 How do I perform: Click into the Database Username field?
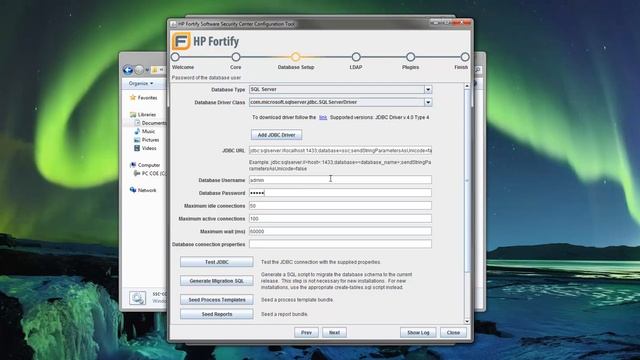tap(340, 180)
